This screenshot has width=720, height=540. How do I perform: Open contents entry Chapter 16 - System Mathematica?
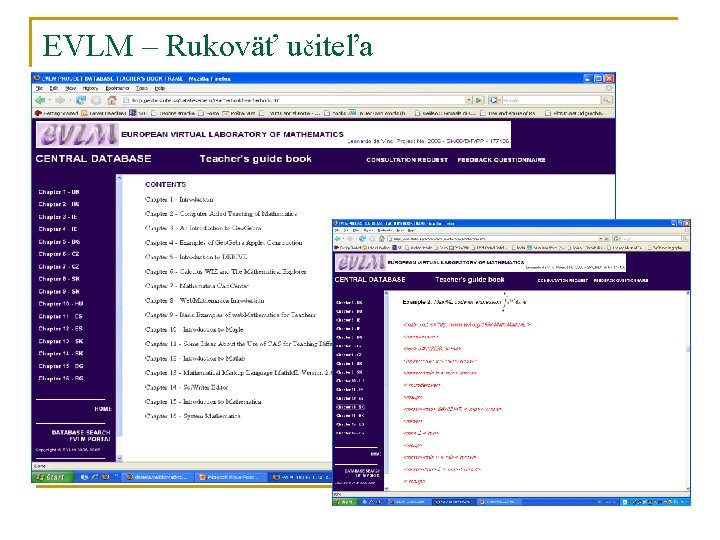click(x=192, y=416)
